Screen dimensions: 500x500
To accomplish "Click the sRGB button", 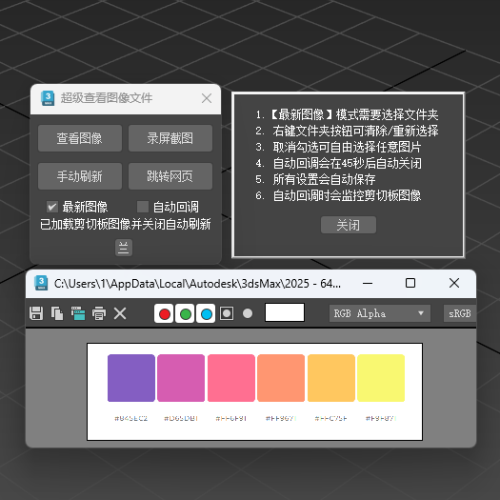I will click(x=460, y=313).
